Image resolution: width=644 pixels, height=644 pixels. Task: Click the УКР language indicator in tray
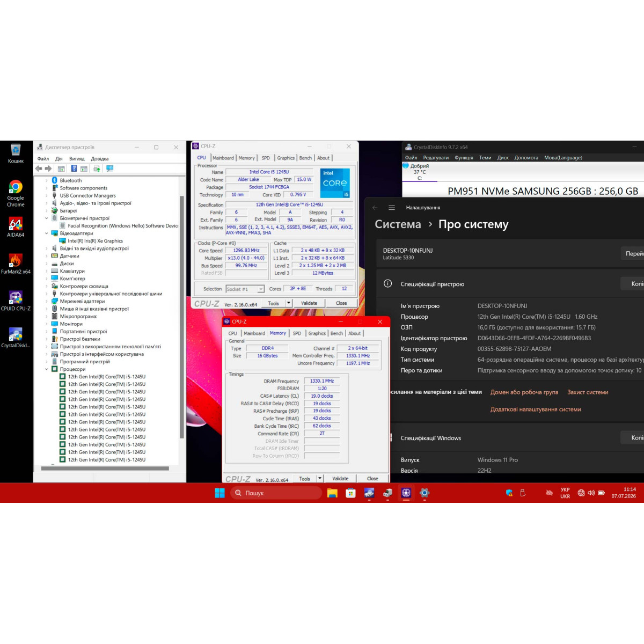click(x=565, y=493)
